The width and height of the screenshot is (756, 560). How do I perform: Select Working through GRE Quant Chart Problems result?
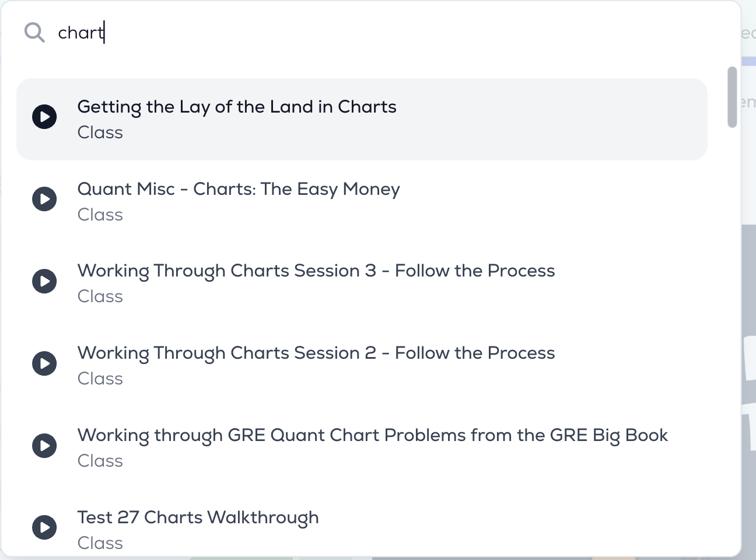tap(362, 448)
